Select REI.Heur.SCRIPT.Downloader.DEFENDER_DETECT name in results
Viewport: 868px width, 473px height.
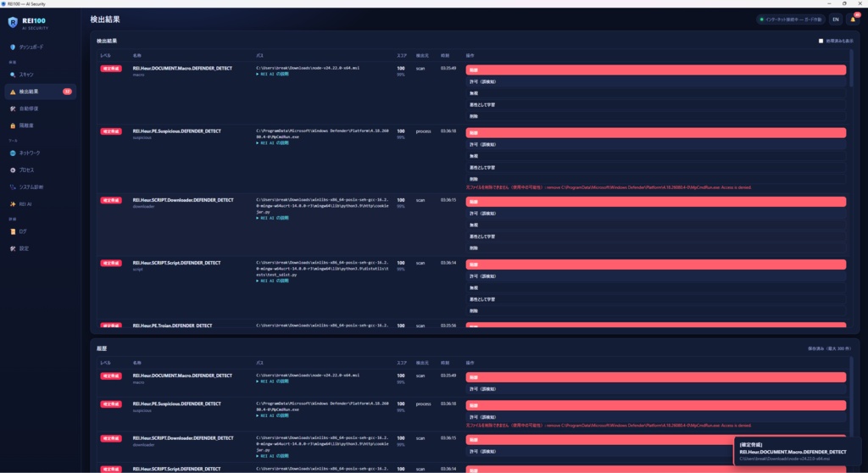click(x=183, y=200)
